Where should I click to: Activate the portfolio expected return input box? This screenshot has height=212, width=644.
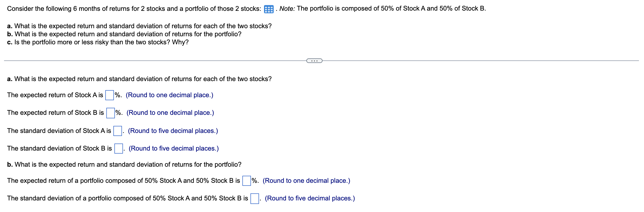(247, 181)
